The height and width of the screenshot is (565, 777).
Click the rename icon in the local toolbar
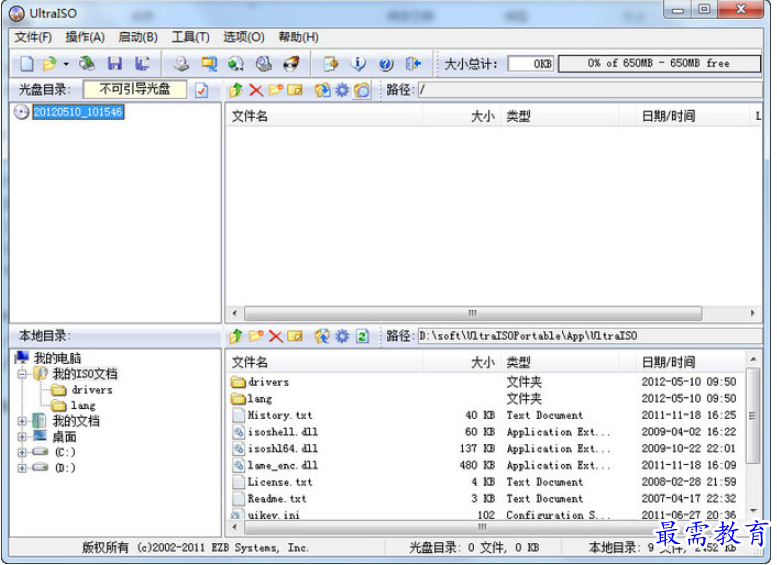tap(295, 337)
